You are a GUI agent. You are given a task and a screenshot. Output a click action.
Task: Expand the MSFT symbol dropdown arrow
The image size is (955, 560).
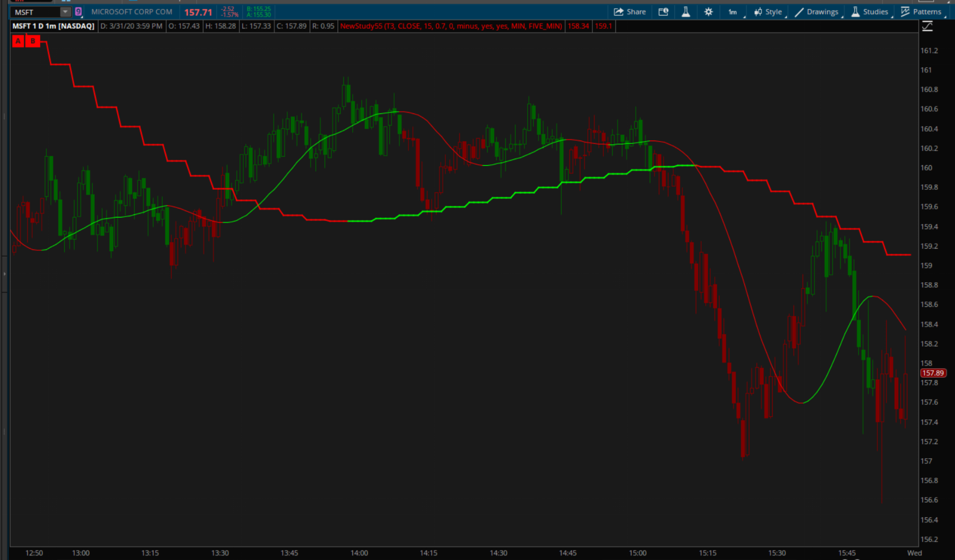pos(65,12)
